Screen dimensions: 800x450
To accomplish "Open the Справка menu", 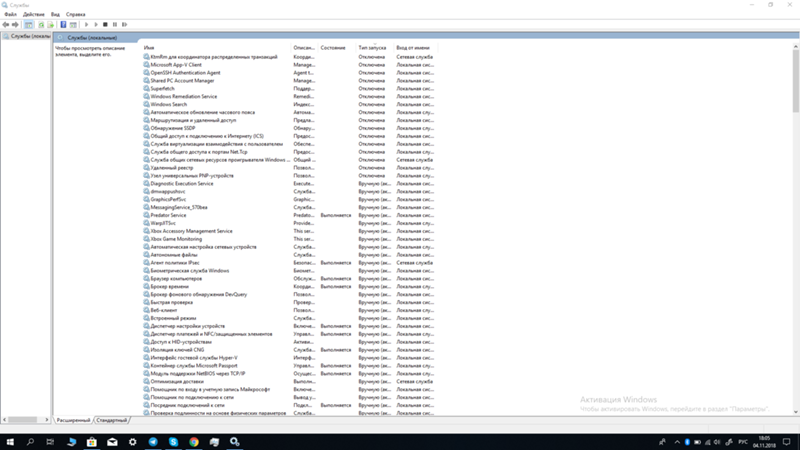I will [x=76, y=14].
